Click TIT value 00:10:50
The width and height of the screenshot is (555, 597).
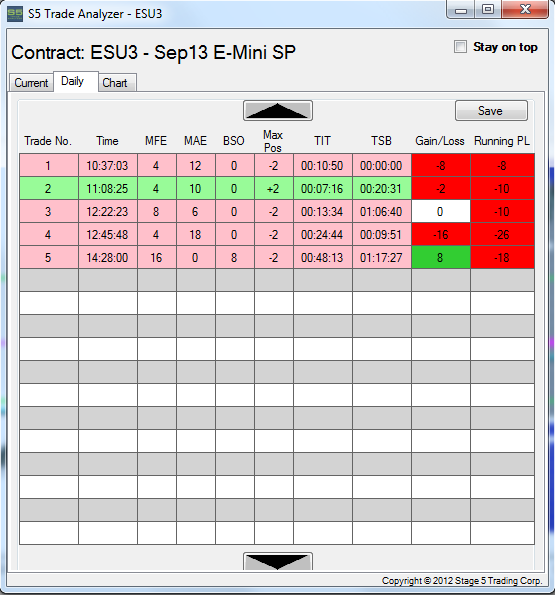coord(323,166)
